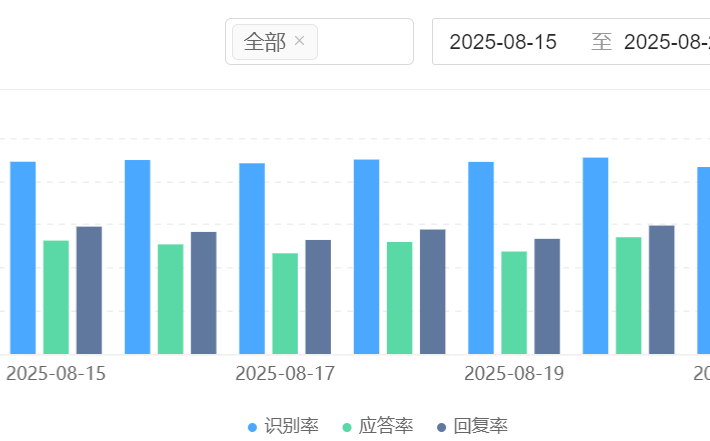Select the blue 识别率 bar for 2025-08-17
The width and height of the screenshot is (710, 441).
[252, 258]
